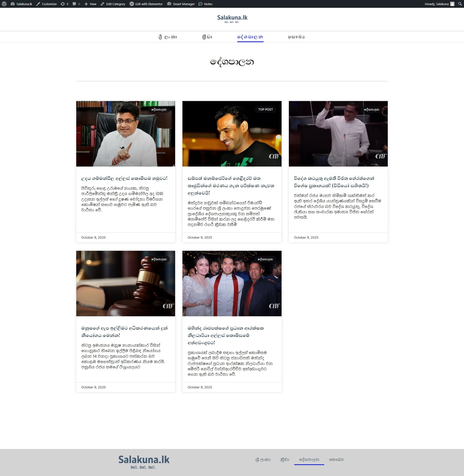Image resolution: width=464 pixels, height=476 pixels.
Task: Open the comments bubble icon showing 0
Action: (x=75, y=4)
